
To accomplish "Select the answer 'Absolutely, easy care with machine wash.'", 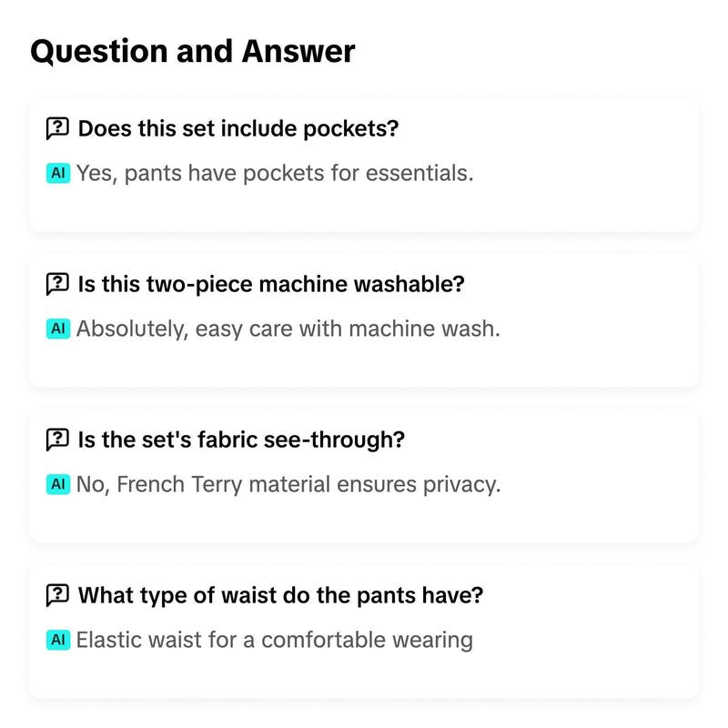I will pyautogui.click(x=288, y=329).
